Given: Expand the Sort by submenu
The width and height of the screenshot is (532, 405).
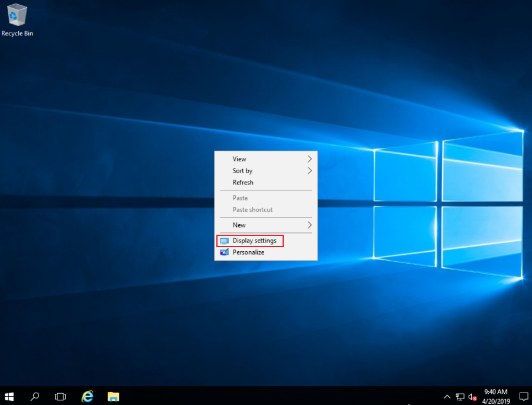Looking at the screenshot, I should 266,171.
